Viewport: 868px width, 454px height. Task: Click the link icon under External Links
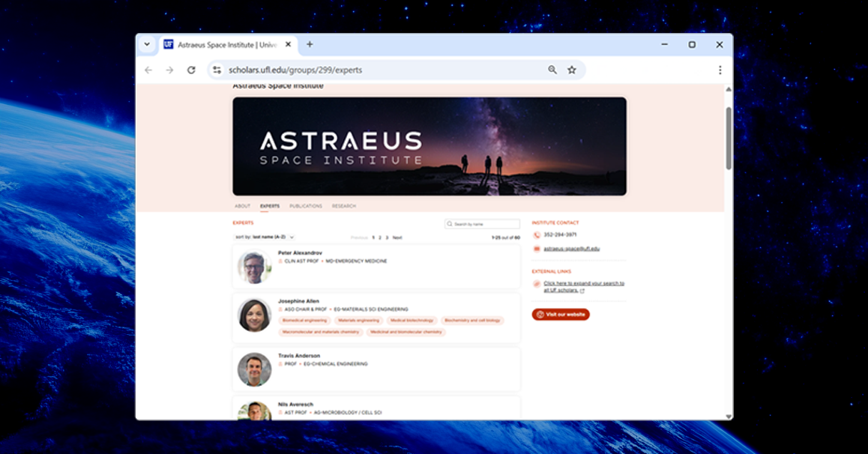click(x=537, y=284)
